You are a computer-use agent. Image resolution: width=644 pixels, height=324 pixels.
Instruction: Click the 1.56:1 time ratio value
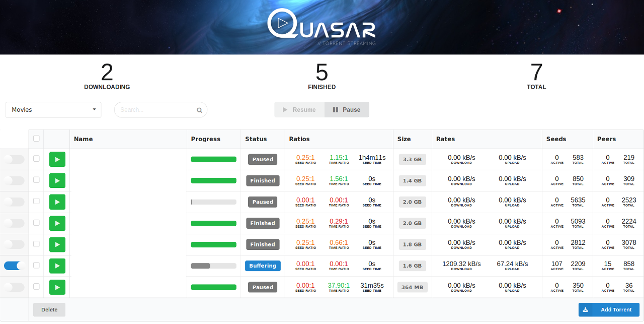(339, 179)
